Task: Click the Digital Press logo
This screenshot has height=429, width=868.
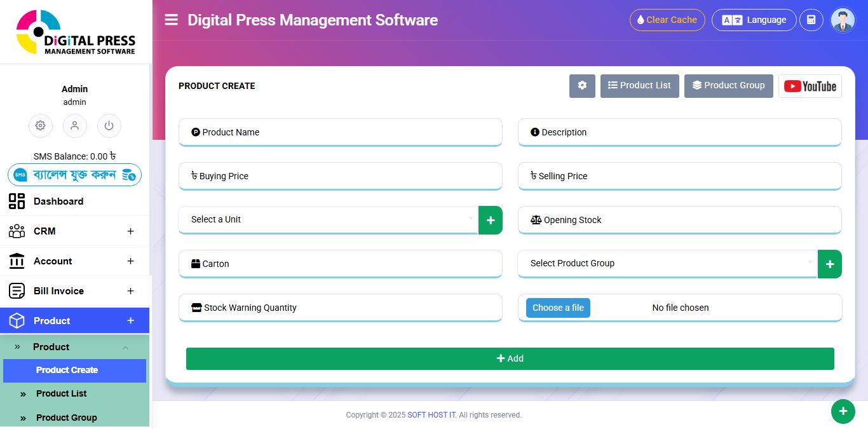Action: (76, 32)
